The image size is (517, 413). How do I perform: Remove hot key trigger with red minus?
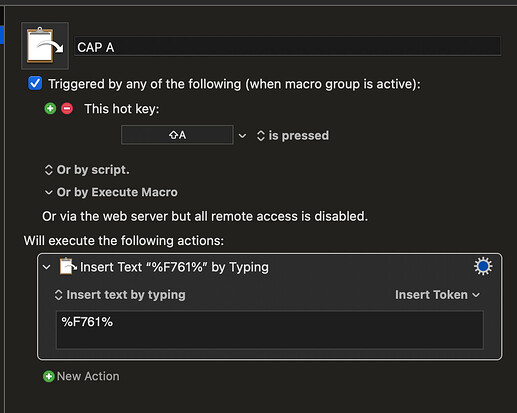tap(67, 108)
